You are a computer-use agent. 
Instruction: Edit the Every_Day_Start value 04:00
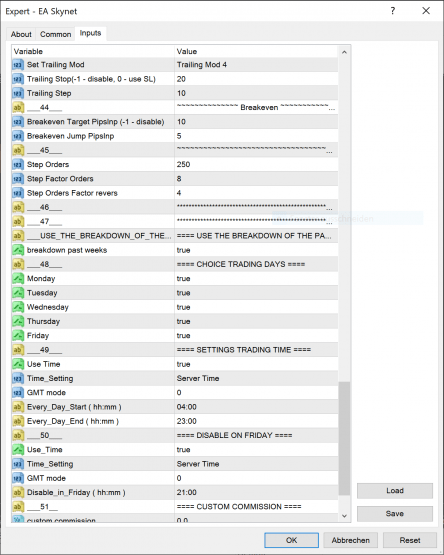256,407
